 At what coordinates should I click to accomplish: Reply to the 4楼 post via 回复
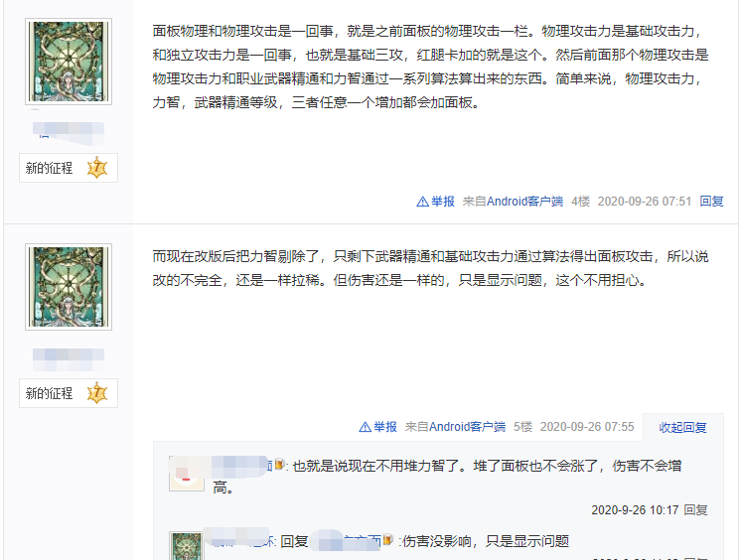click(711, 202)
